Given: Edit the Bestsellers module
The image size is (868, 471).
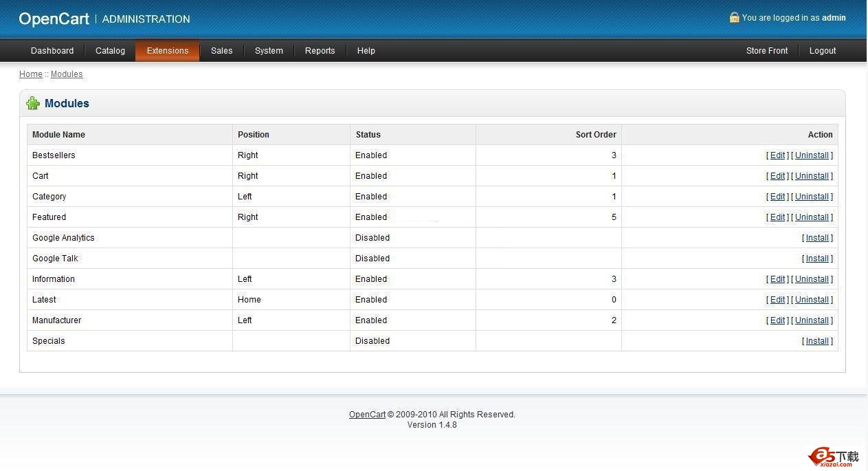Looking at the screenshot, I should (x=777, y=155).
